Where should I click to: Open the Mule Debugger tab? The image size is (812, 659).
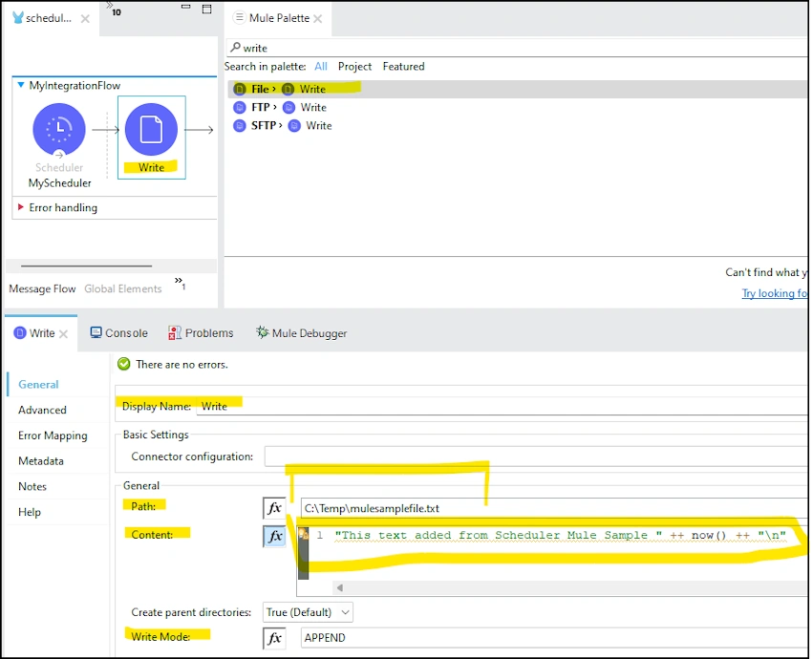[x=301, y=333]
